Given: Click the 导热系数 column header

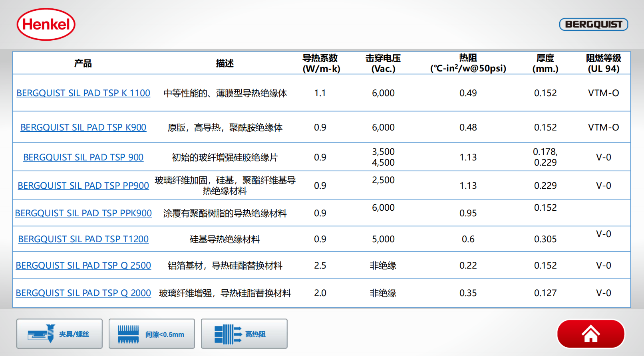Looking at the screenshot, I should (321, 63).
